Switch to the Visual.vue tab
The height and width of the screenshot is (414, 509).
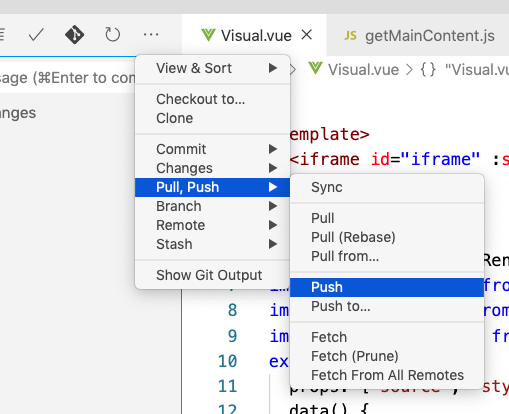pos(254,35)
